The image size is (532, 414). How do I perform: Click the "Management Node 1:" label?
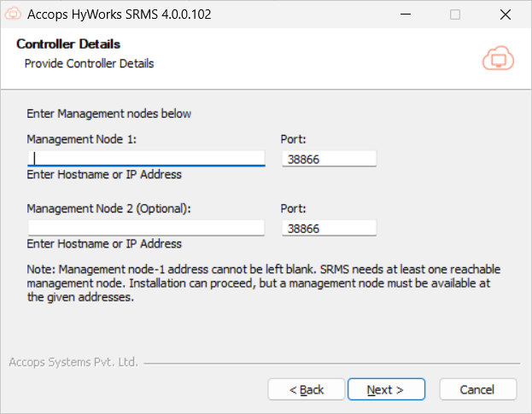click(x=81, y=138)
